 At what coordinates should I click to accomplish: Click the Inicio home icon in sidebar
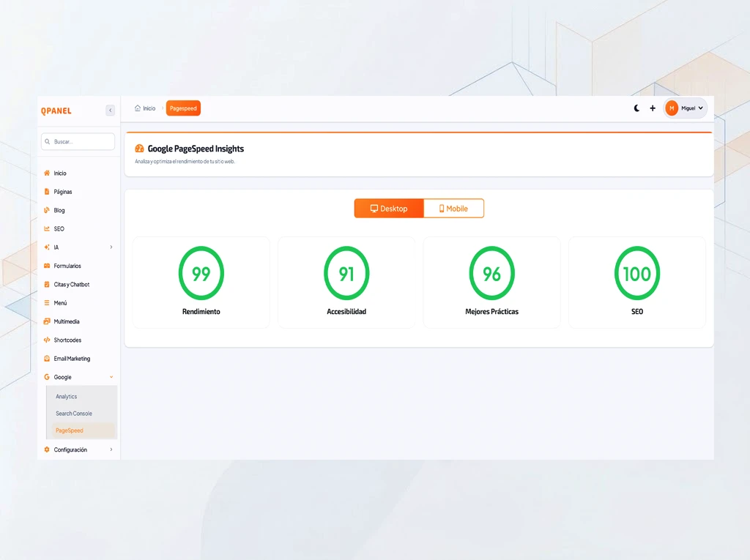coord(47,173)
